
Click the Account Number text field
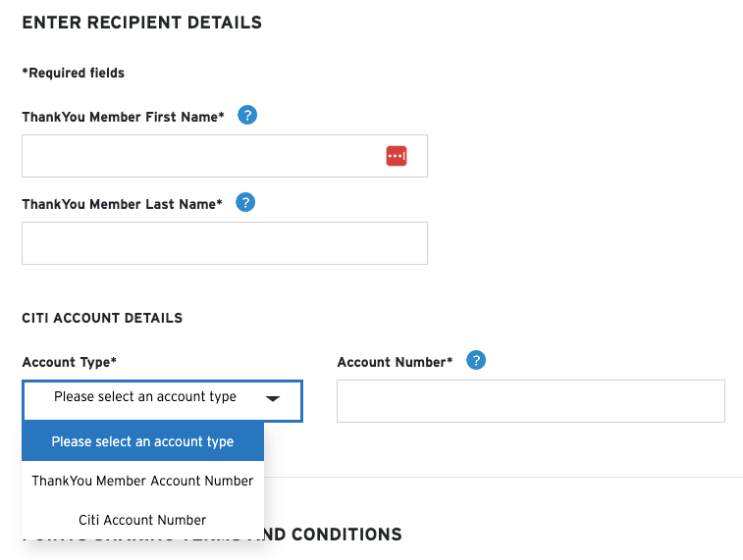pos(531,401)
